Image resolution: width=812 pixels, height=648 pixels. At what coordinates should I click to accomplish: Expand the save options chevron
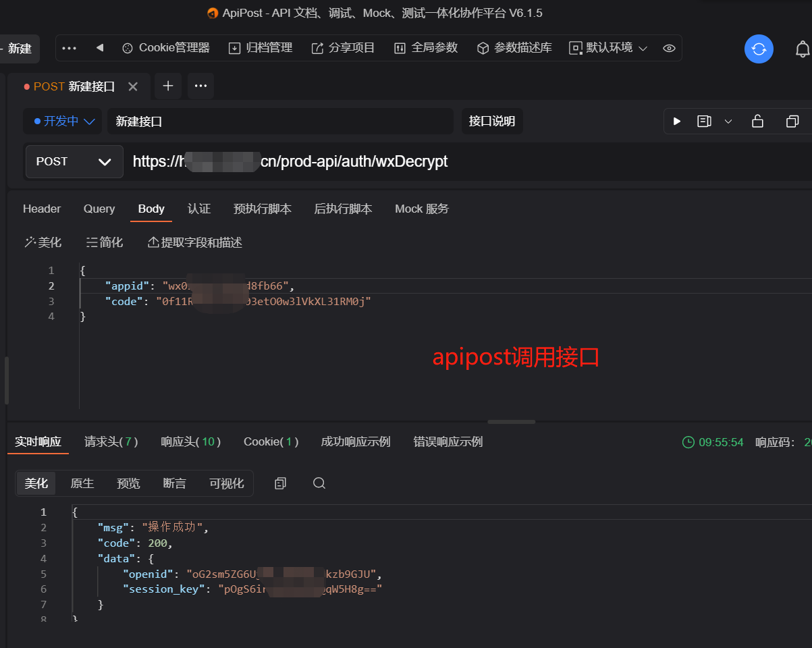728,122
